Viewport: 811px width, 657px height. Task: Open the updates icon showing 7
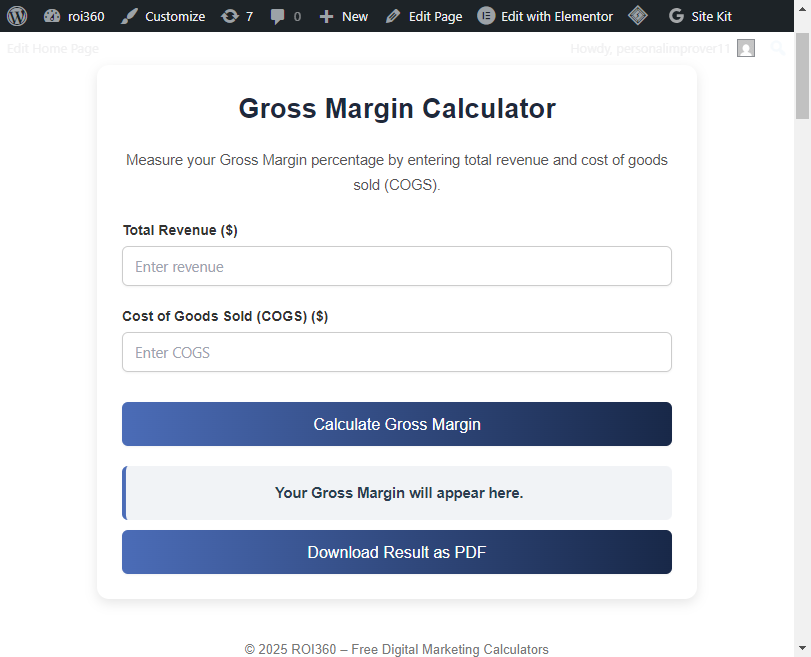(x=237, y=16)
